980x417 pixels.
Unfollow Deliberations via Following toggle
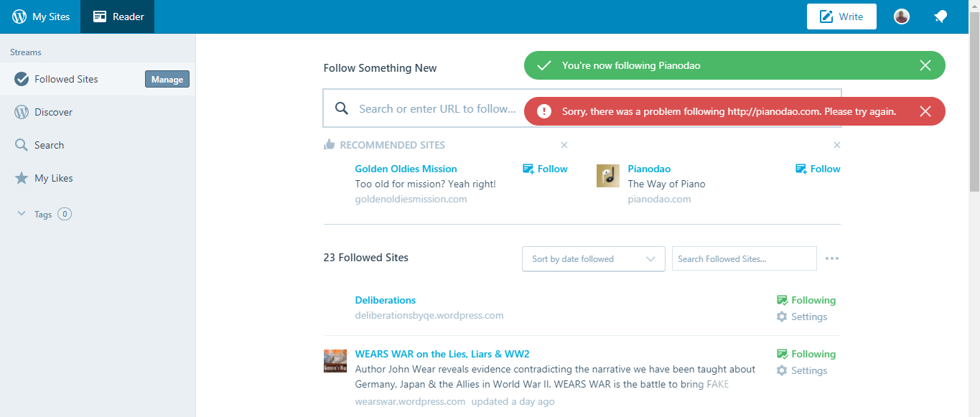click(806, 300)
